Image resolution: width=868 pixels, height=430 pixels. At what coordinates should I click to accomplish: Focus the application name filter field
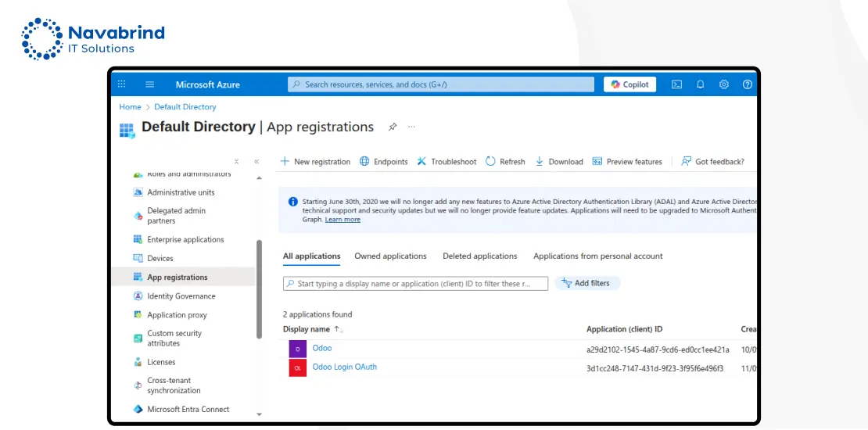click(415, 284)
